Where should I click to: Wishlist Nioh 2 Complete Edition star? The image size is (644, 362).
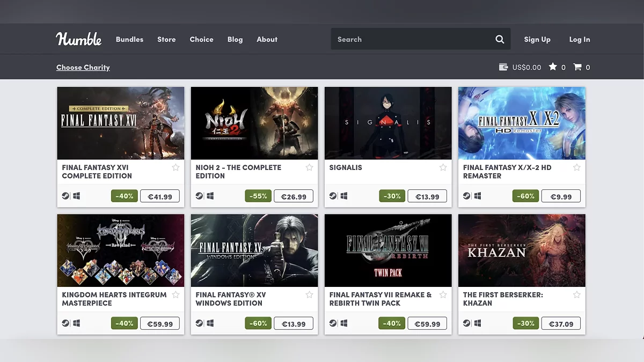(x=309, y=168)
